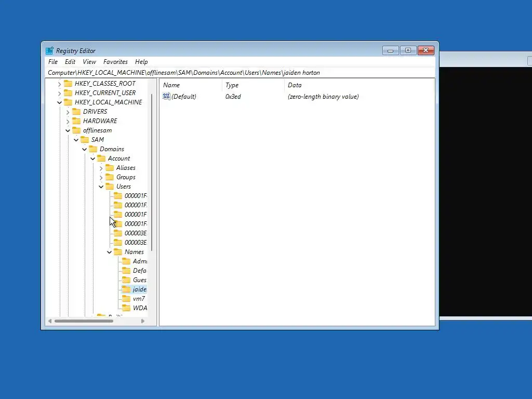Image resolution: width=532 pixels, height=399 pixels.
Task: Collapse the HKEY_LOCAL_MACHINE node
Action: (59, 102)
